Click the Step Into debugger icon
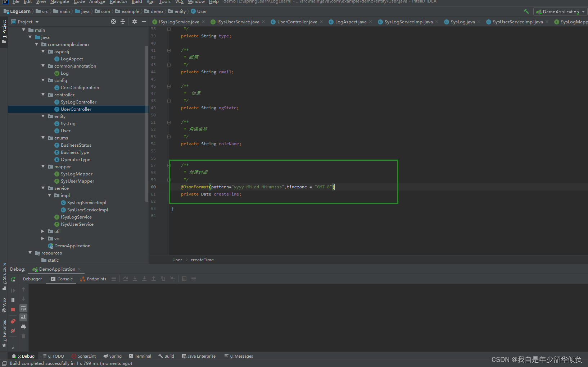 (135, 279)
